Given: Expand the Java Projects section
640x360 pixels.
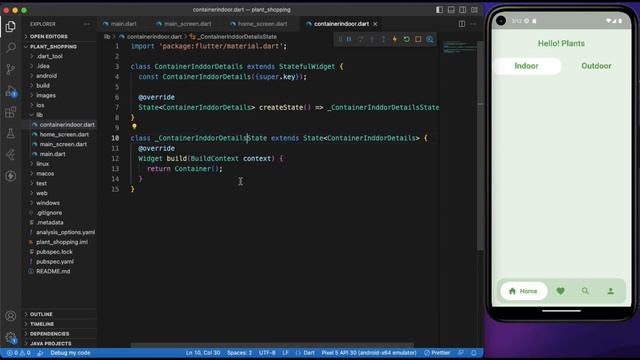Looking at the screenshot, I should click(60, 344).
